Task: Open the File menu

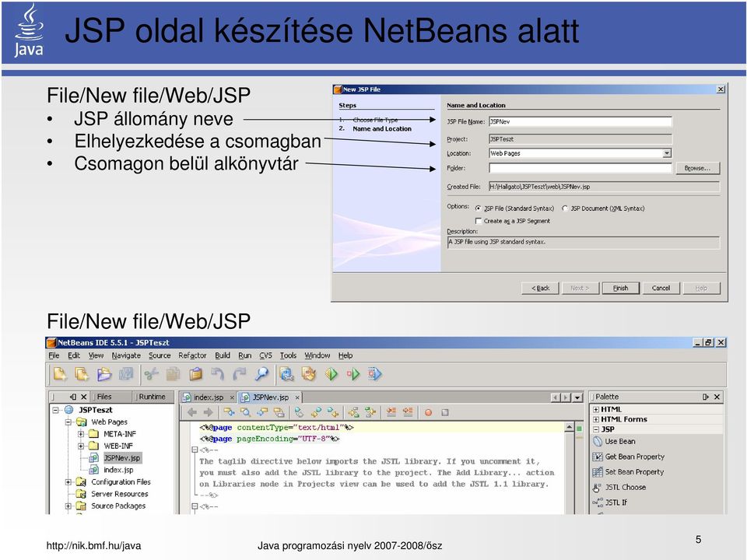Action: click(54, 355)
